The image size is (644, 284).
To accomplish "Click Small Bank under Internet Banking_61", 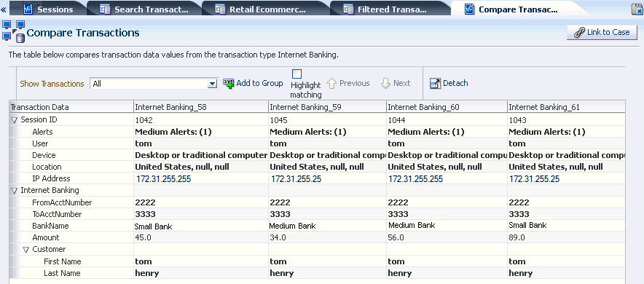I will click(x=527, y=225).
